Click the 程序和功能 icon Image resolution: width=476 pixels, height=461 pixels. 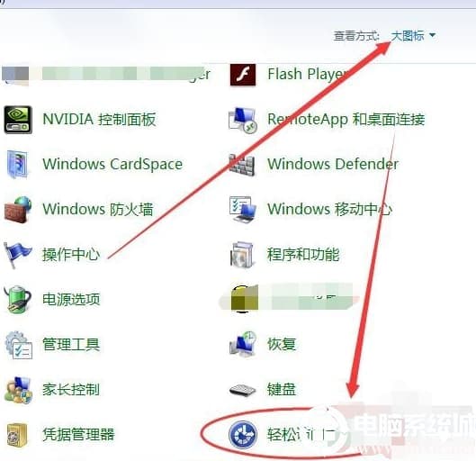[x=242, y=255]
